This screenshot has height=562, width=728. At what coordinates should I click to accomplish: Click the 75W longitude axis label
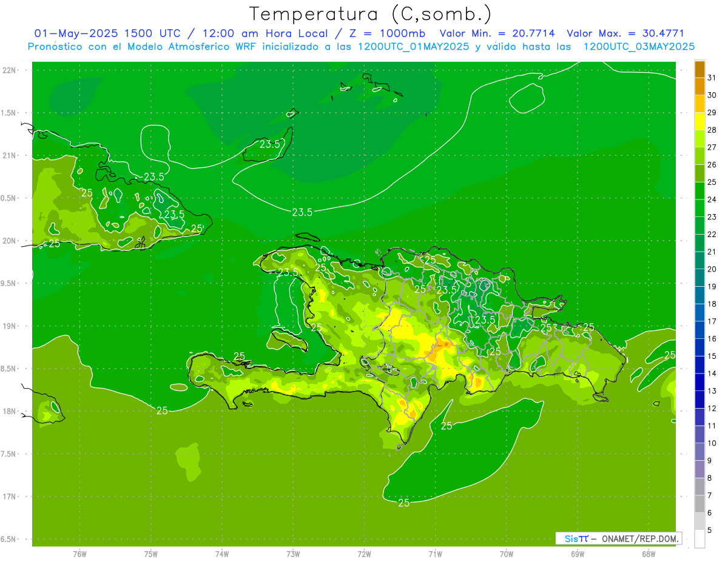(150, 554)
